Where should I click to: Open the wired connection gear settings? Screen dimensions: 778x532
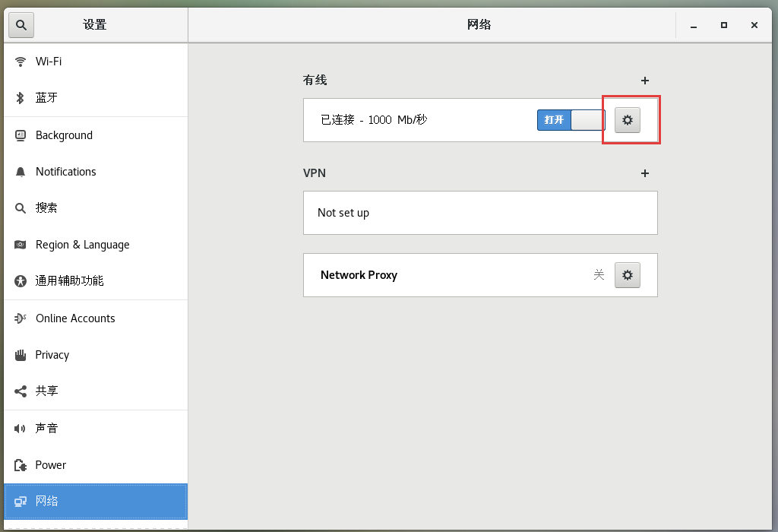click(x=628, y=119)
